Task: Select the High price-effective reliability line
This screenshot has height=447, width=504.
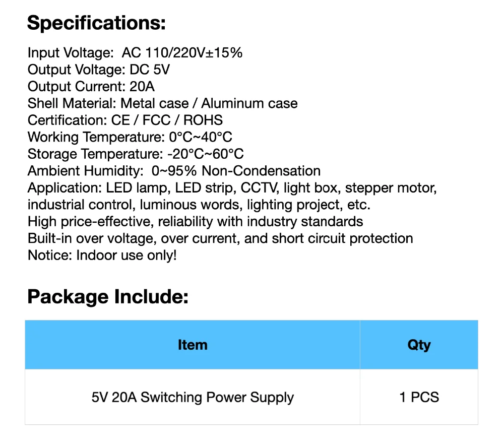Action: pyautogui.click(x=196, y=222)
